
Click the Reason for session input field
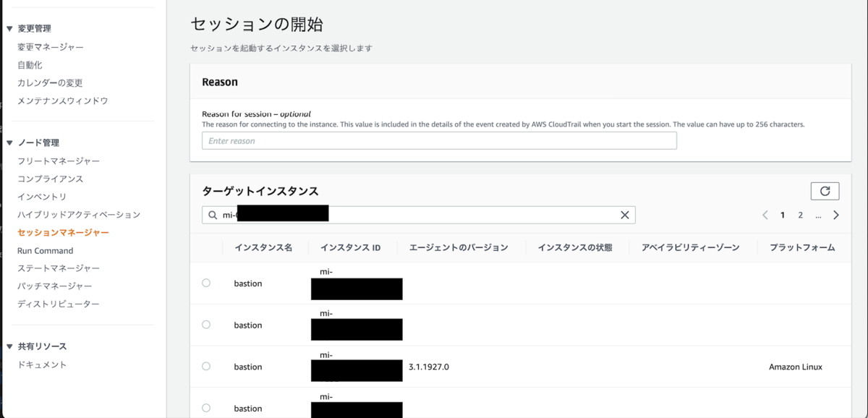point(438,140)
